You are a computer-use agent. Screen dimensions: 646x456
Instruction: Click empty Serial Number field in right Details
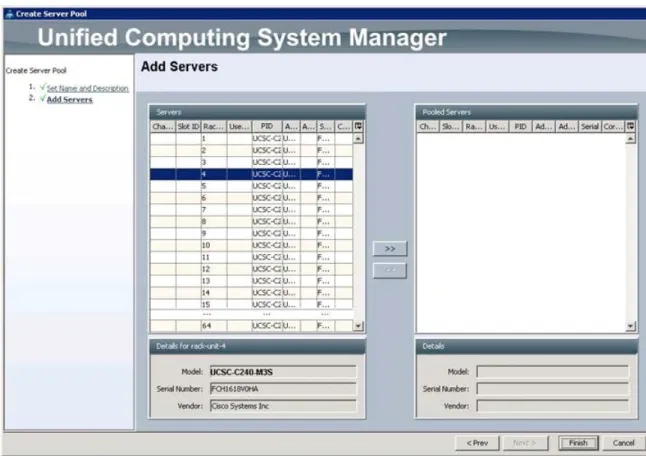point(552,389)
